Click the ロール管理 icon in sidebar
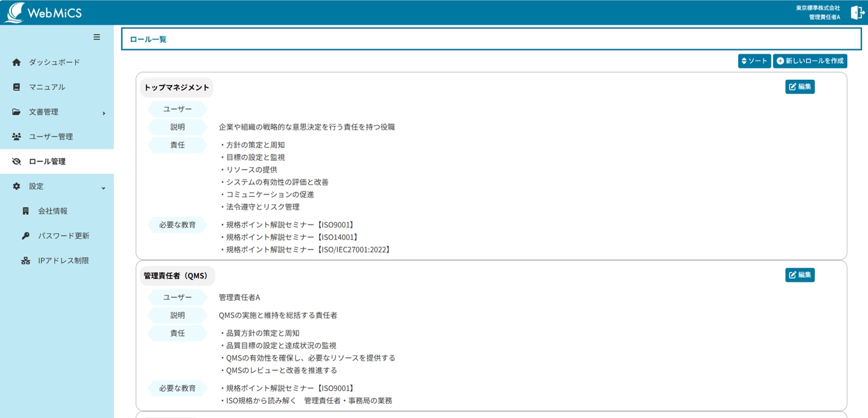This screenshot has height=418, width=868. click(16, 161)
